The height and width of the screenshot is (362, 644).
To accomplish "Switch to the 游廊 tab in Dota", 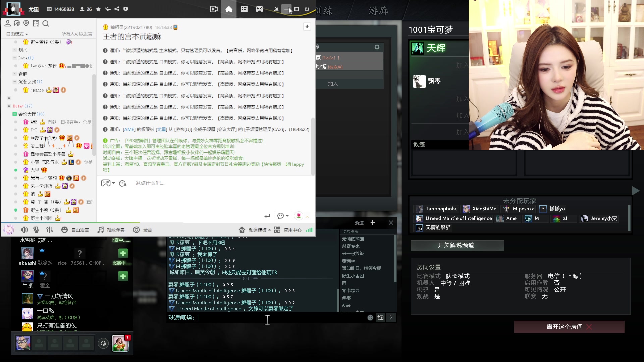I will click(379, 11).
